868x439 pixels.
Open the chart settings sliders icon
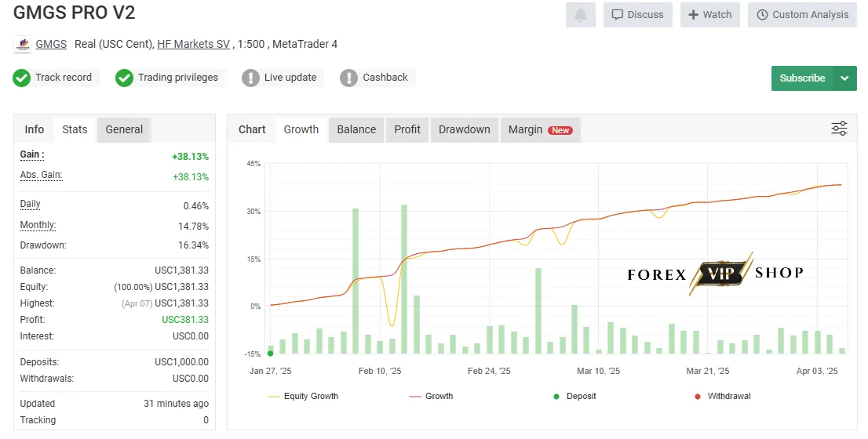pos(839,129)
